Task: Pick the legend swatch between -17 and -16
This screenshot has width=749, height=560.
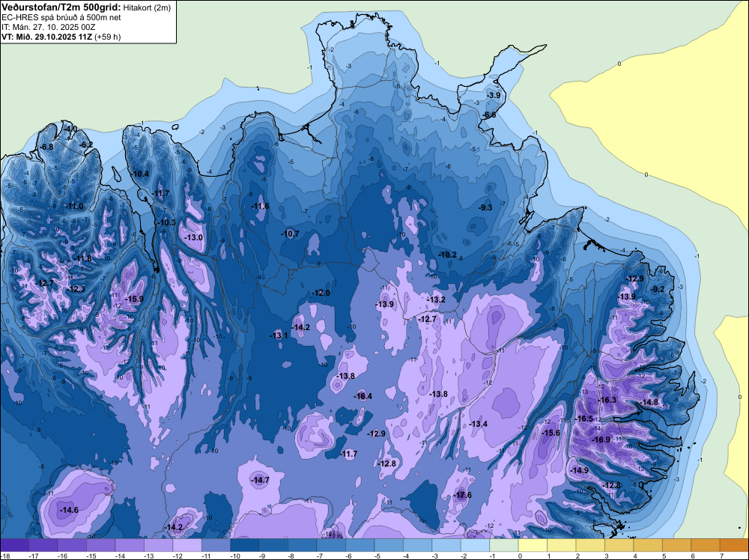Action: (43, 545)
